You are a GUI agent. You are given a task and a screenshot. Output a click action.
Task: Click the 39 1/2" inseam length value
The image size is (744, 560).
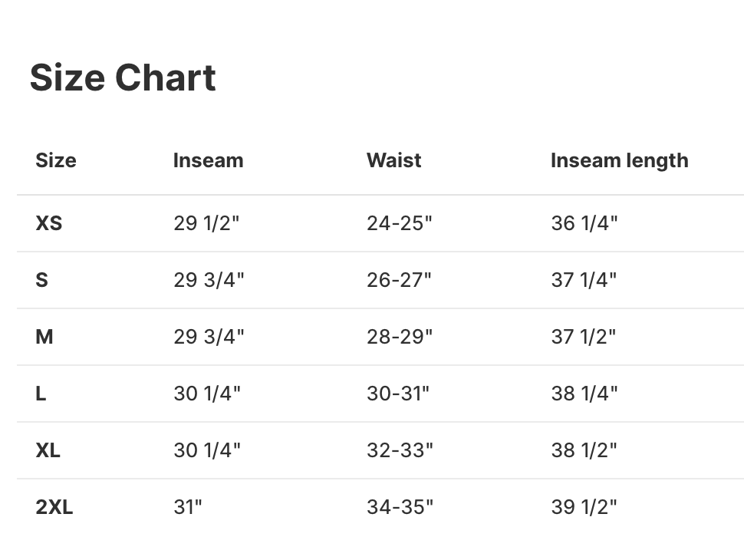point(584,507)
